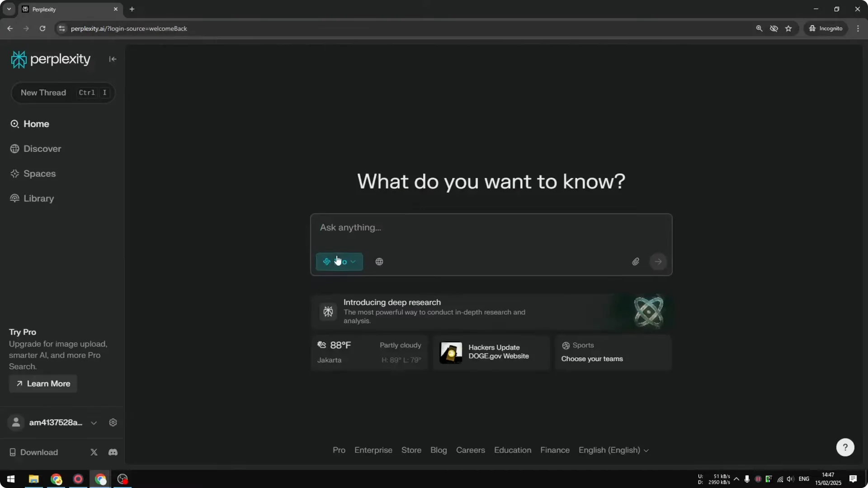This screenshot has width=868, height=488.
Task: Collapse the sidebar with the arrow icon
Action: pyautogui.click(x=112, y=59)
